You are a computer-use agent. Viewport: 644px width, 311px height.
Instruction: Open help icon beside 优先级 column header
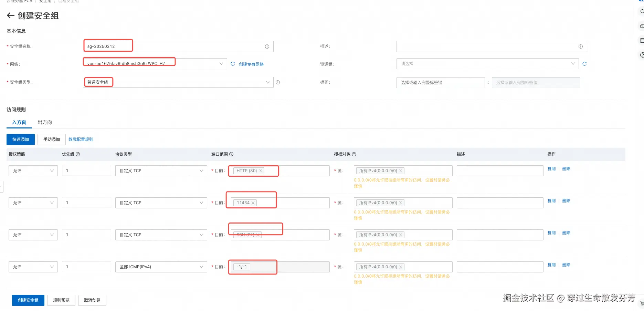[78, 154]
